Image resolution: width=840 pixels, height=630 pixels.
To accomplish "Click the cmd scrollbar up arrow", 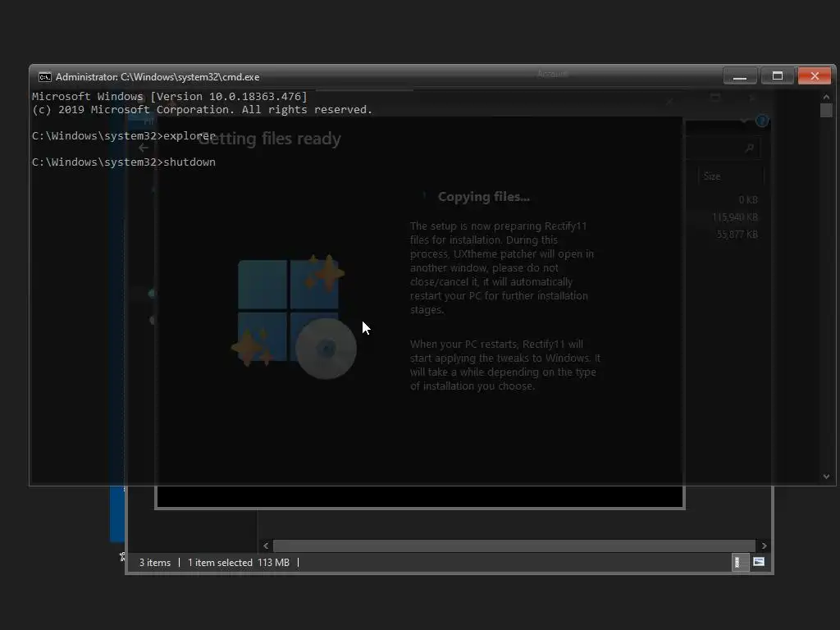I will (826, 97).
